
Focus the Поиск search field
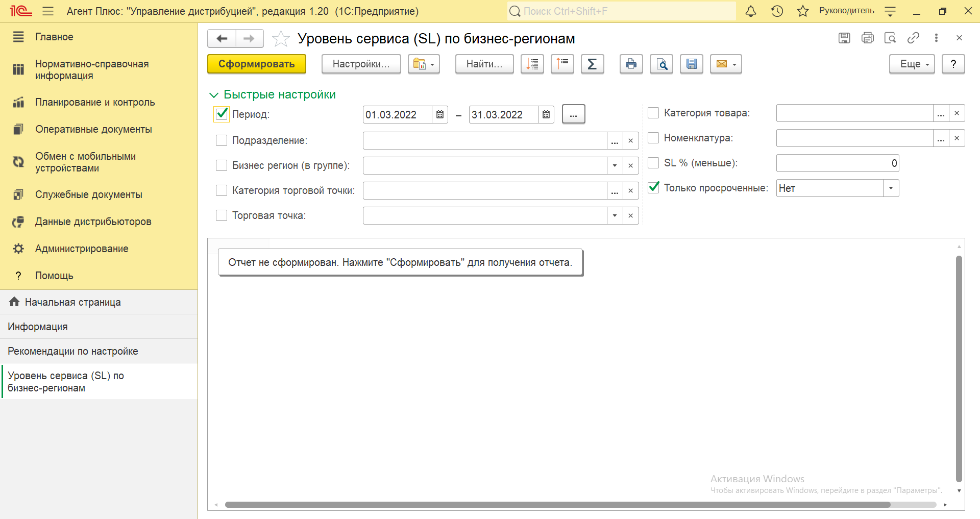tap(621, 11)
